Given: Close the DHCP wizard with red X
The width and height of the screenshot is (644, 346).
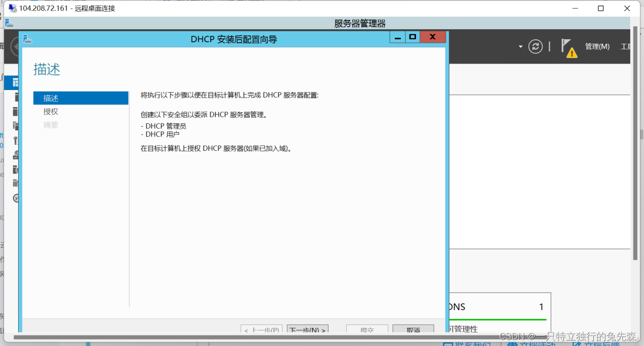Looking at the screenshot, I should [x=433, y=37].
